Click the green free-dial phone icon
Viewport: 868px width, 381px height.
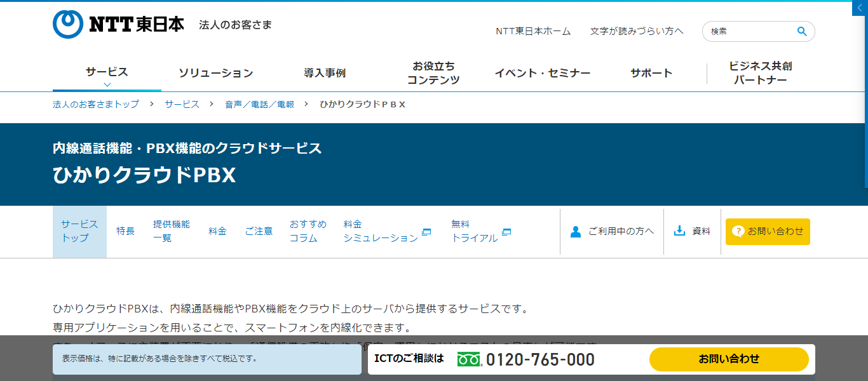[x=468, y=359]
